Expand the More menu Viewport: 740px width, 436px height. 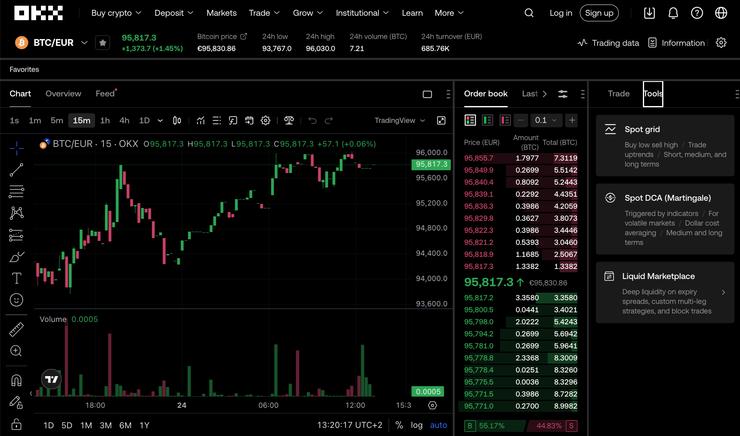(x=449, y=13)
